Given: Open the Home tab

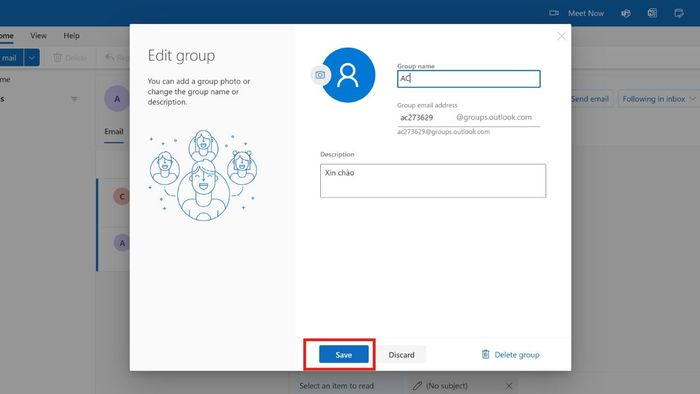Looking at the screenshot, I should tap(6, 35).
